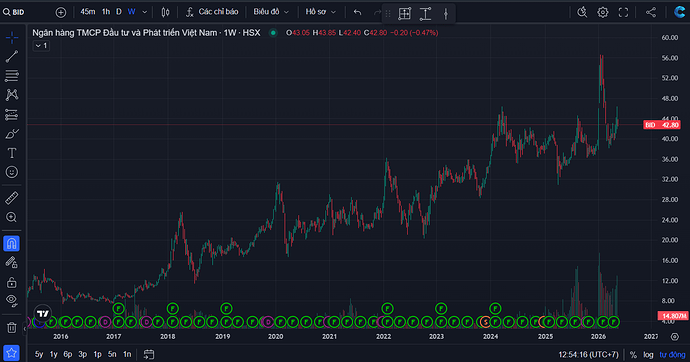Toggle the favorites star toolbar

click(11, 353)
